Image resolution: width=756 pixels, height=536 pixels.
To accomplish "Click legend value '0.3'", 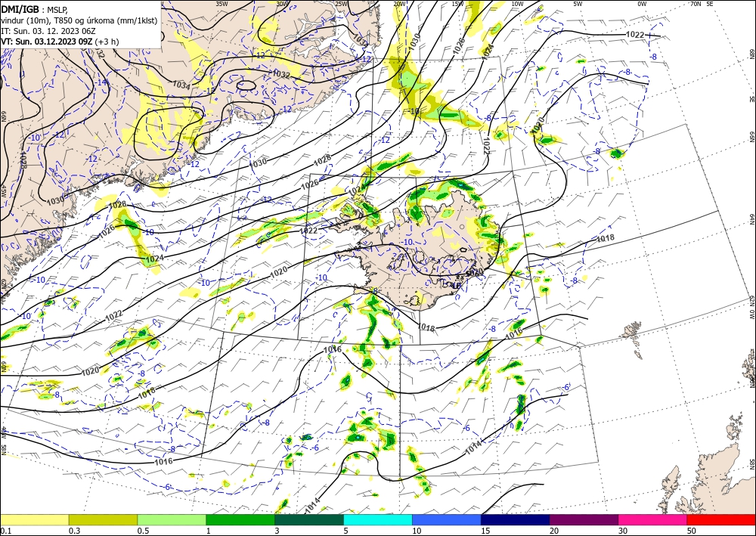I will [x=74, y=531].
